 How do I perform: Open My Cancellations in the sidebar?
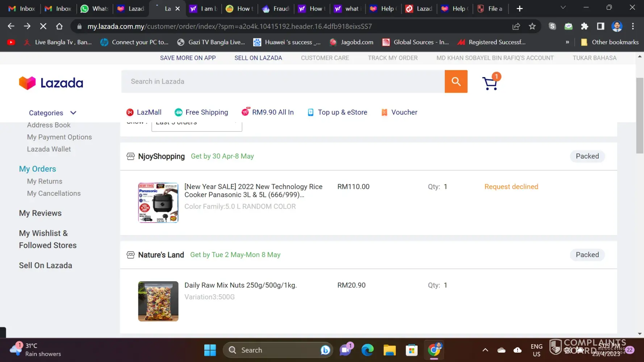point(54,193)
